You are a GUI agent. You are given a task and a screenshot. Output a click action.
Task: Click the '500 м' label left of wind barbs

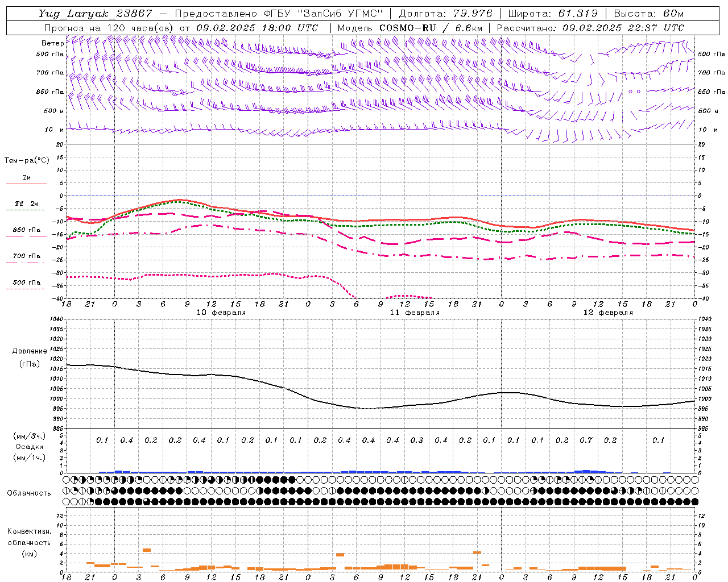(x=54, y=111)
